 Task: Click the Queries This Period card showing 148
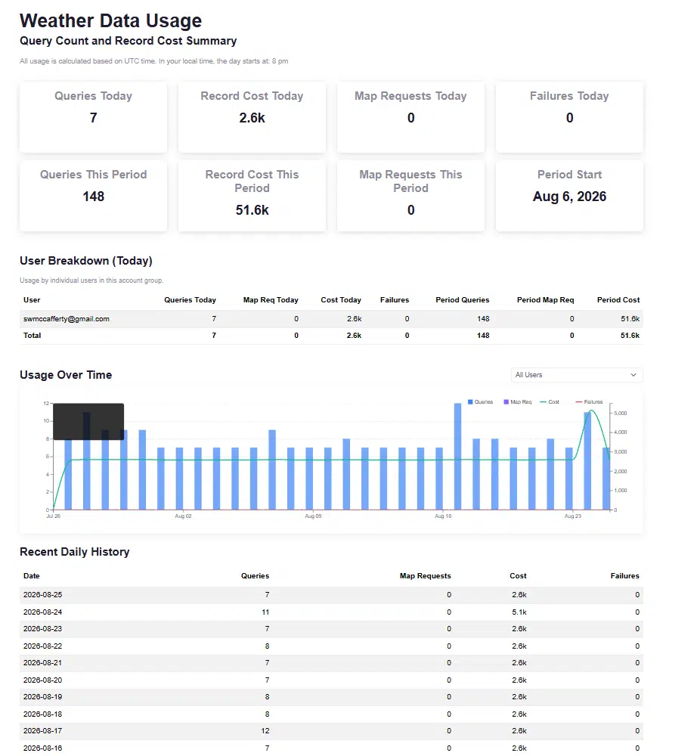click(x=94, y=196)
